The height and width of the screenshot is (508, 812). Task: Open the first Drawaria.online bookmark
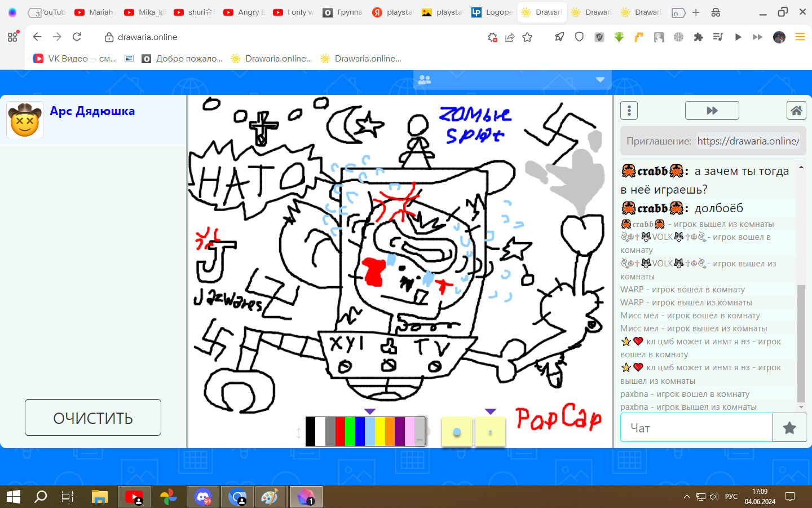271,59
